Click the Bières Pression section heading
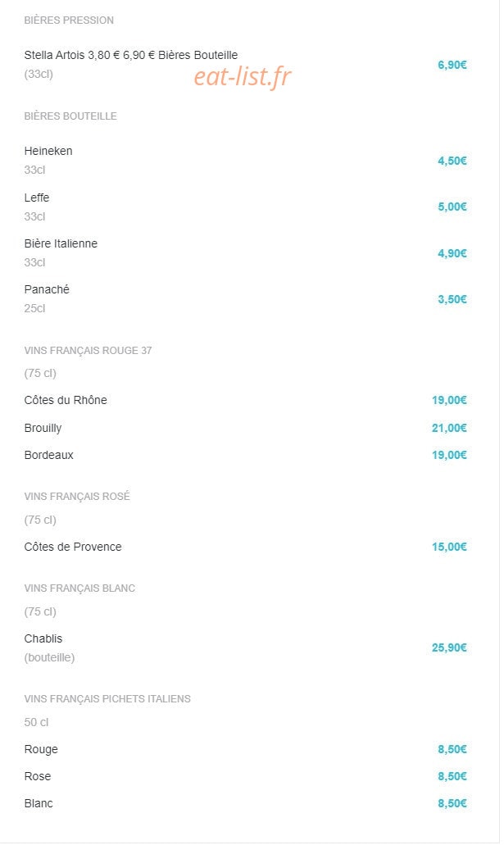504x845 pixels. 69,20
